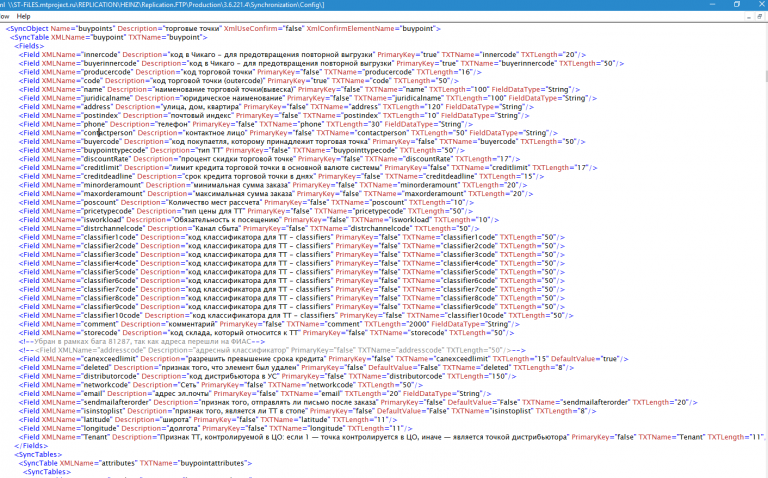This screenshot has width=768, height=478.
Task: Click the Field line XMLName="classifier5code"
Action: pos(291,272)
